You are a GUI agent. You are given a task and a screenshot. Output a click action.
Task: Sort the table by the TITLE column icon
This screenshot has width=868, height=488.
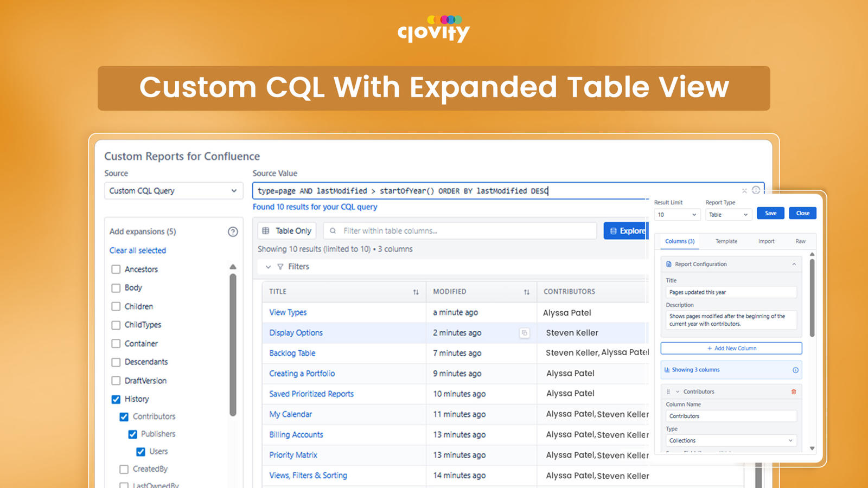click(416, 292)
